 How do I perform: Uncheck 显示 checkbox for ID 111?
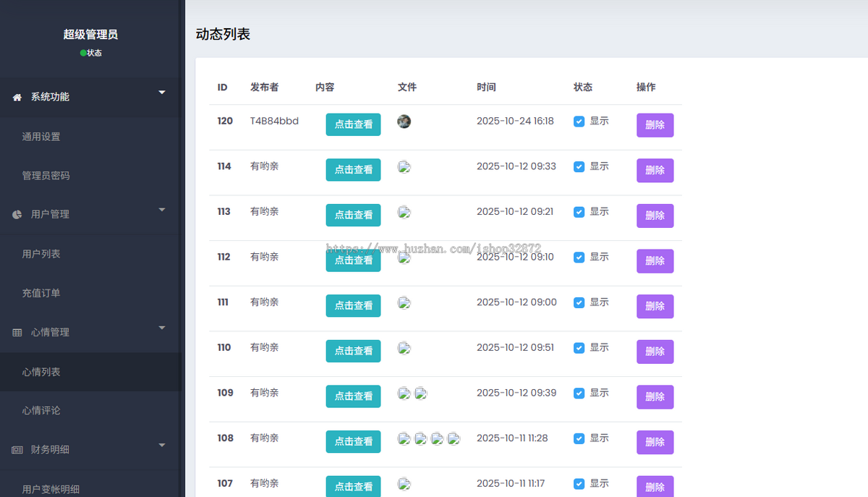click(x=579, y=302)
